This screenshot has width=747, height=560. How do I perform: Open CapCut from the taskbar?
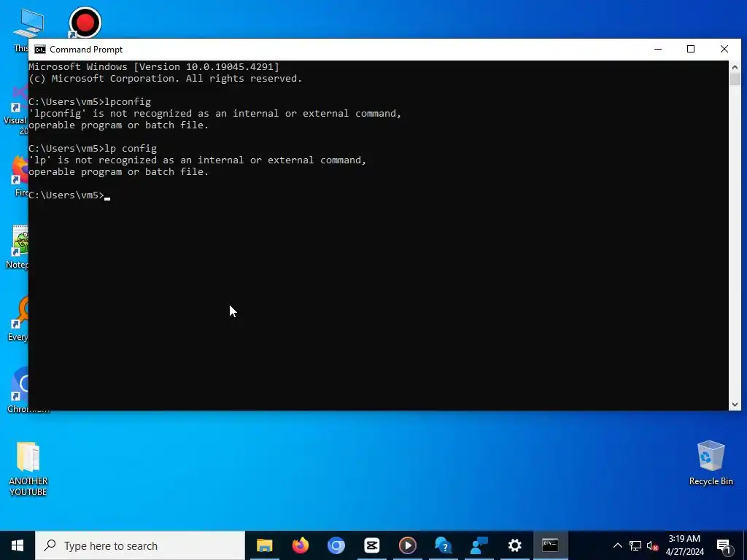click(371, 545)
